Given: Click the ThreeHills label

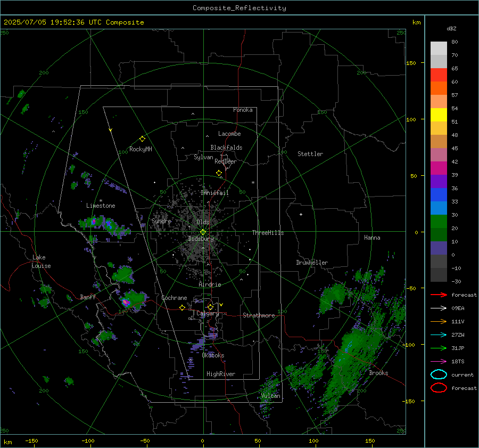Looking at the screenshot, I should 268,233.
